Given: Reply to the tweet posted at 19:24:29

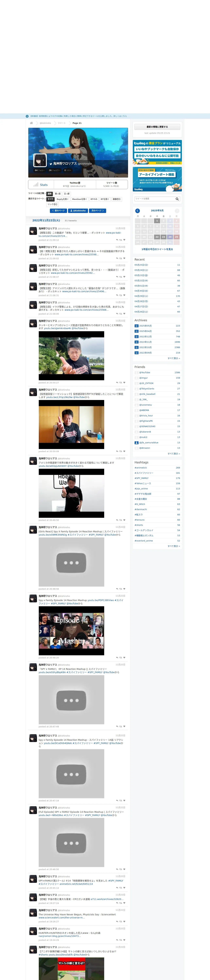Looking at the screenshot, I should click(117, 940).
